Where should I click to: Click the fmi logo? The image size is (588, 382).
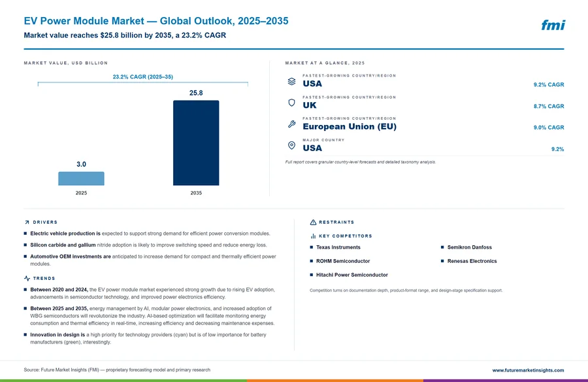pyautogui.click(x=553, y=25)
